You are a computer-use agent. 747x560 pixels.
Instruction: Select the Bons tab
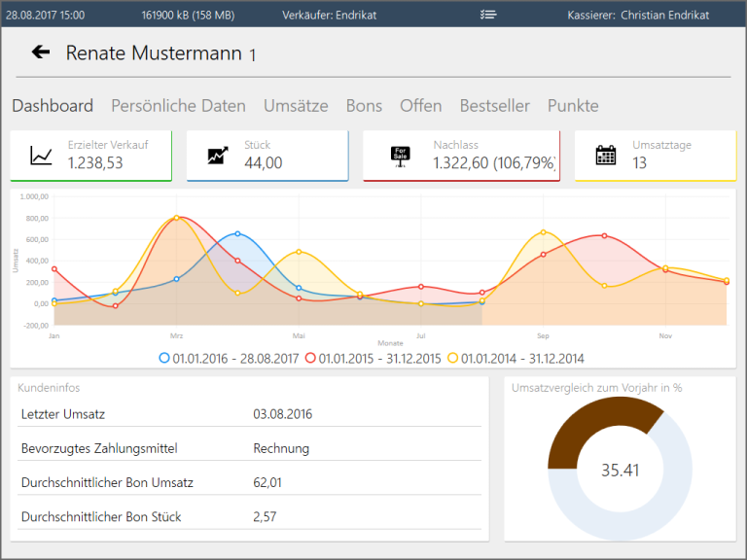point(364,106)
